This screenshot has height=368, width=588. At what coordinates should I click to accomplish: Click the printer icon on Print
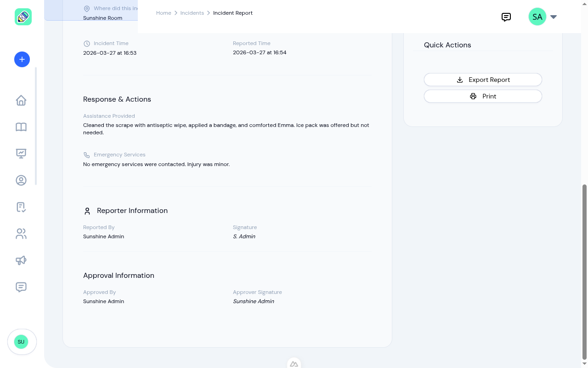click(473, 96)
